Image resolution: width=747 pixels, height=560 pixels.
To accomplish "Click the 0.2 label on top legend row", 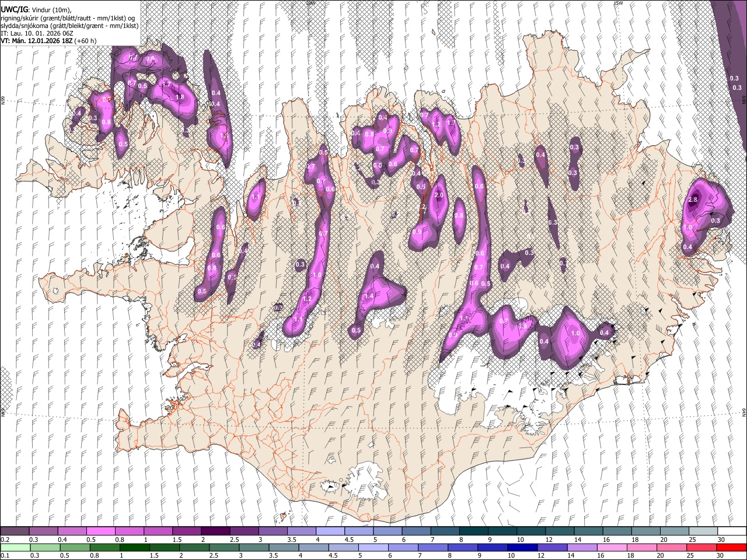I will point(5,540).
